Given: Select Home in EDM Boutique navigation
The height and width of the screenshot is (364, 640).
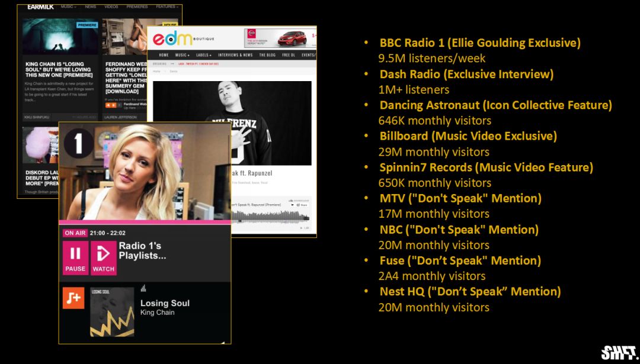Looking at the screenshot, I should tap(164, 55).
